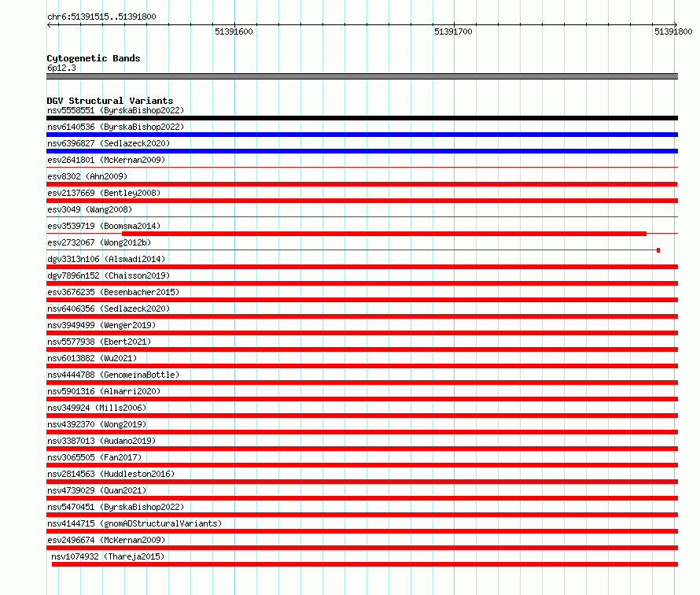Click the thick red bar of esv3539719
The width and height of the screenshot is (700, 595).
384,234
